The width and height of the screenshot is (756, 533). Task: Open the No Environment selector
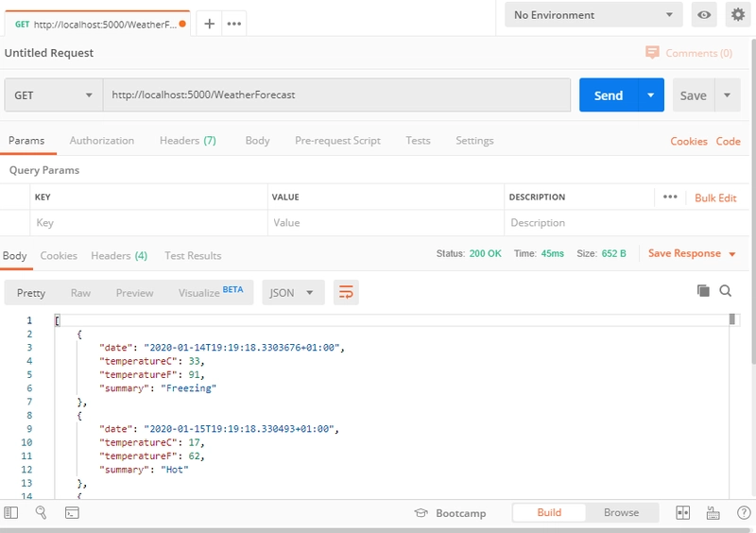[x=593, y=15]
